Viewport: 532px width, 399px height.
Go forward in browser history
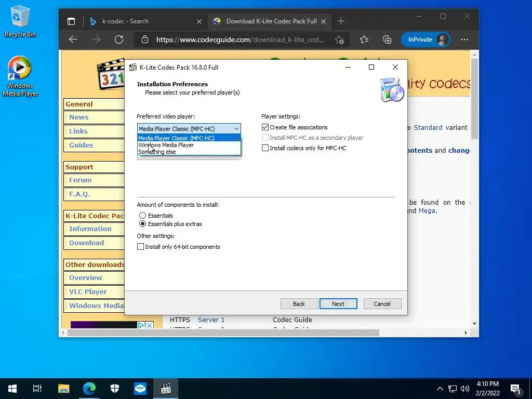click(x=96, y=39)
